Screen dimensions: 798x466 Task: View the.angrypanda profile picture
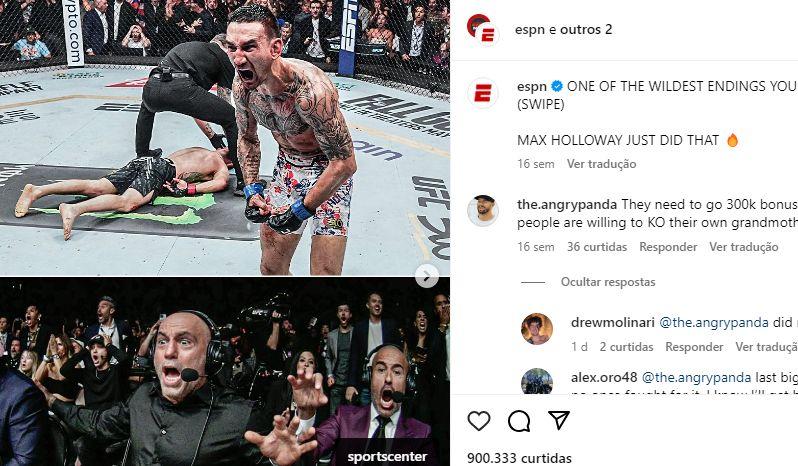(x=482, y=210)
